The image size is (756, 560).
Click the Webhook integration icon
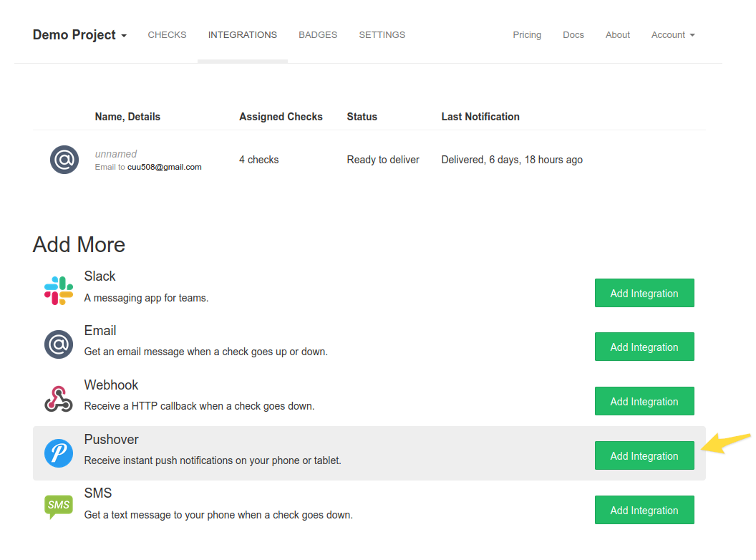pyautogui.click(x=58, y=399)
